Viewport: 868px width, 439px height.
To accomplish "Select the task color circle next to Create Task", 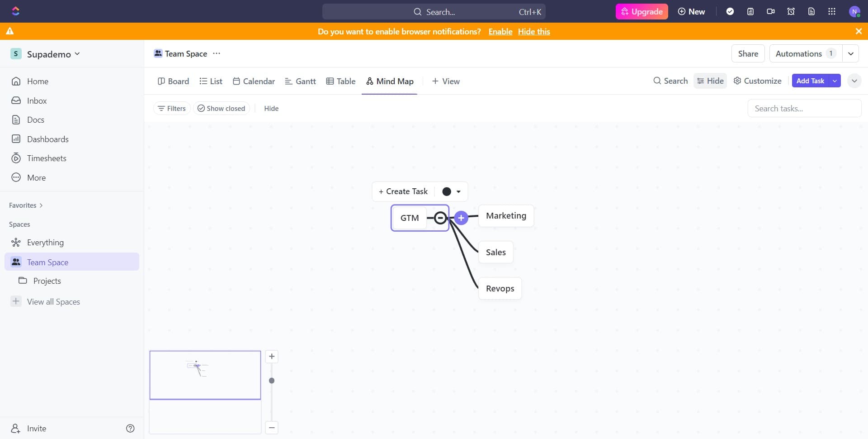I will click(x=446, y=191).
